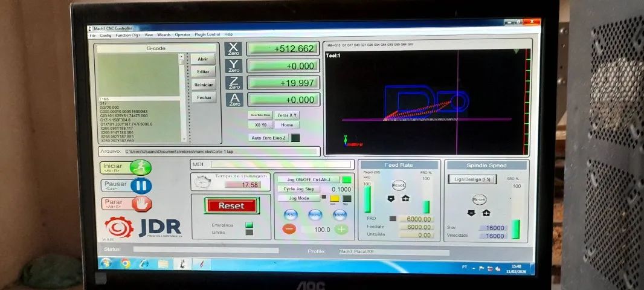Click the Fechar button

(x=204, y=98)
